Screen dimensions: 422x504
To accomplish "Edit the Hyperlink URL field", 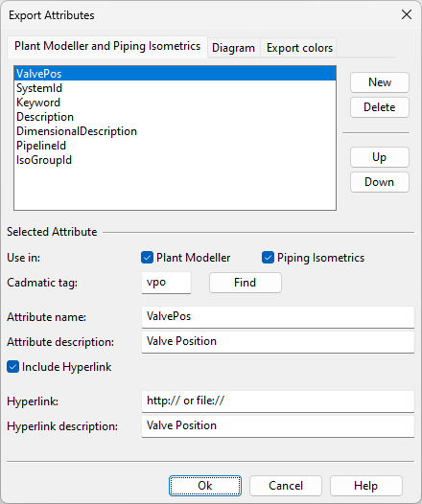I will (278, 401).
